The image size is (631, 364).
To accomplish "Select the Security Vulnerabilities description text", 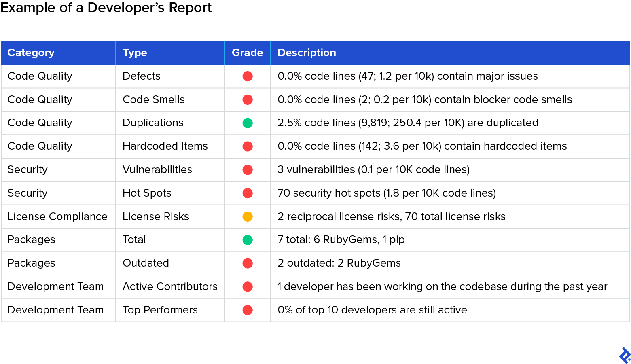I will click(x=373, y=169).
